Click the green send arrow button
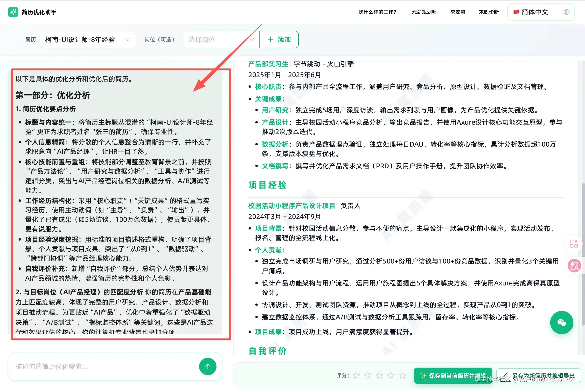Screen dimensions: 585x392 207,366
